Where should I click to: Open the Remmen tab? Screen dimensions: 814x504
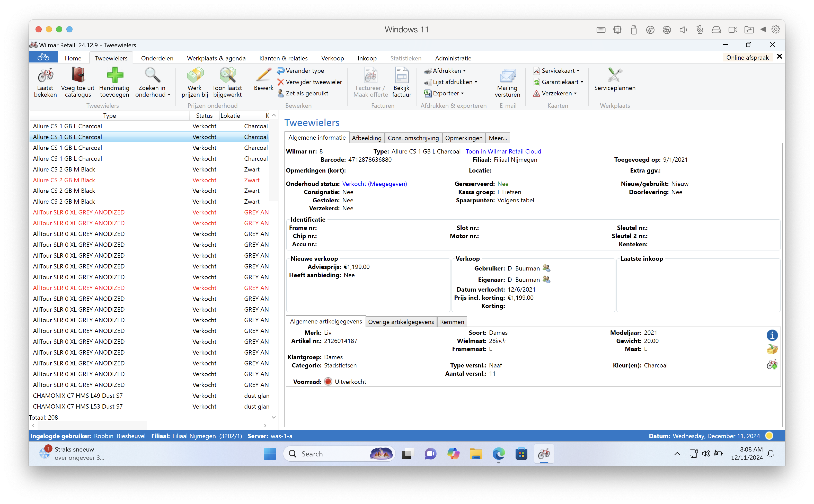tap(452, 322)
